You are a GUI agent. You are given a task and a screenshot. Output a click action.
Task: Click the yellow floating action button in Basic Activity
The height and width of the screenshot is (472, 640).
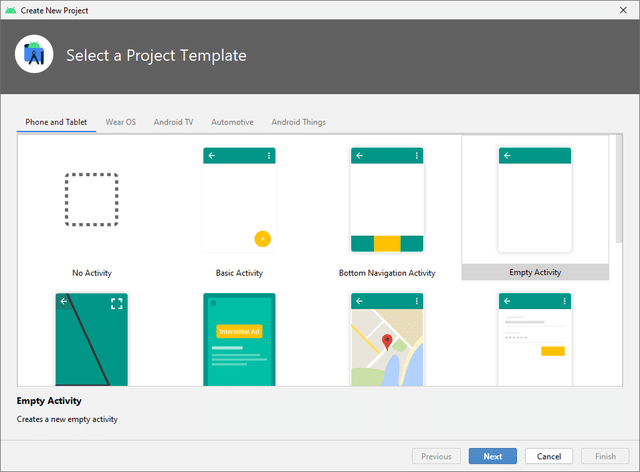pos(262,239)
